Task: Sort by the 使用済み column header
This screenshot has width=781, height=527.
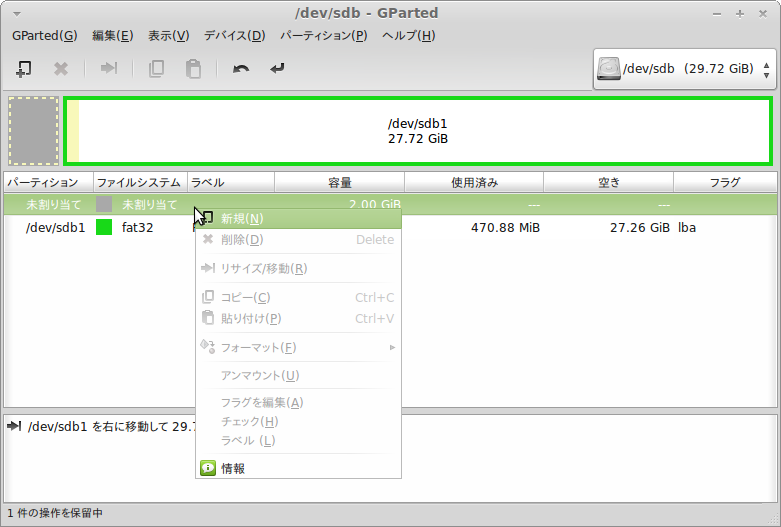Action: point(474,183)
